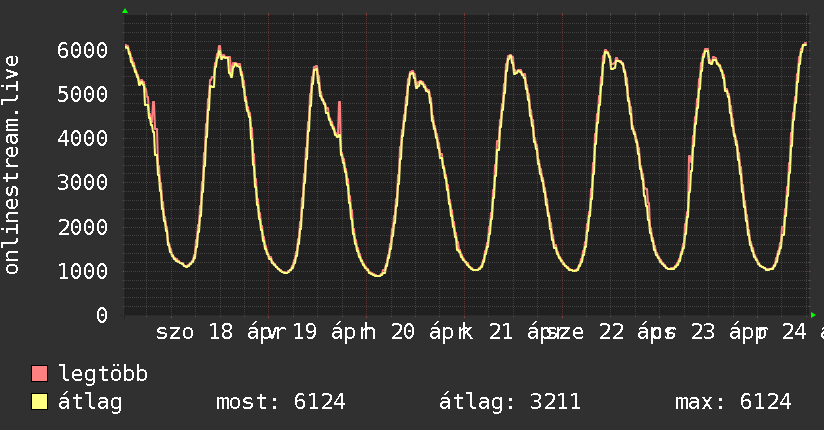Click the red legtöbb legend swatch
The height and width of the screenshot is (430, 824).
(x=40, y=375)
